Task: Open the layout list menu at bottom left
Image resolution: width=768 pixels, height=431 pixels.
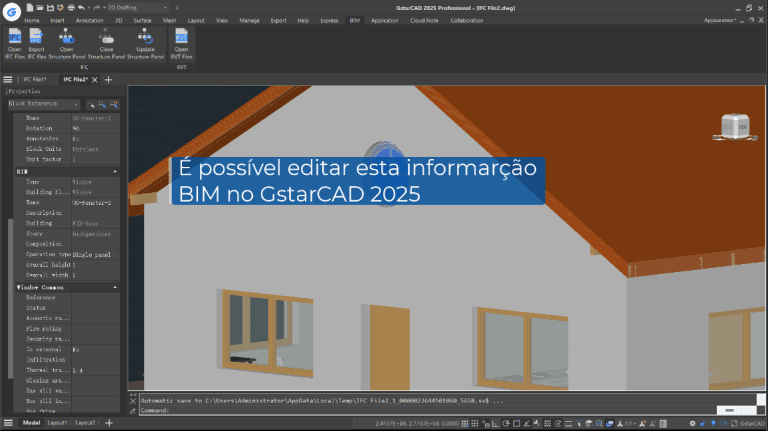Action: coord(8,423)
